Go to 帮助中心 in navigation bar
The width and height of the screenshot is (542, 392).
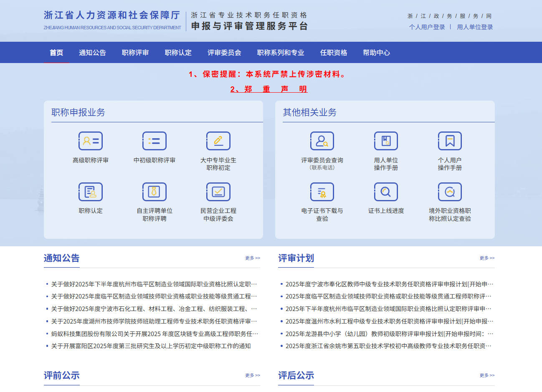pos(376,53)
